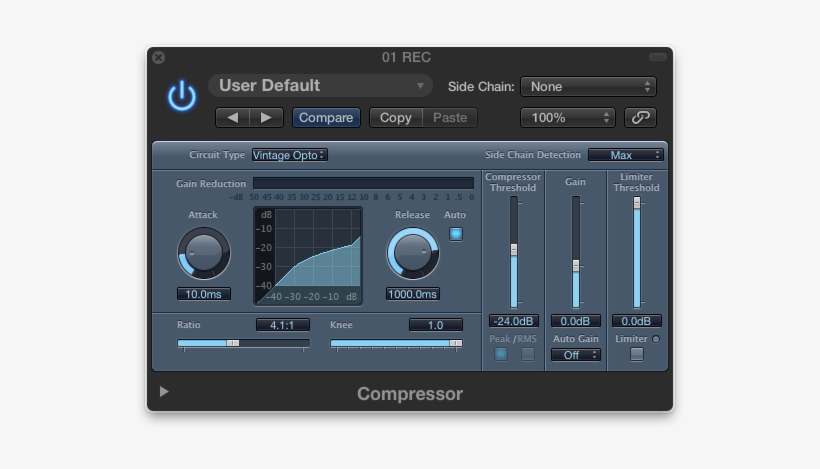Screen dimensions: 820x469
Task: Click the Gain Reduction meter bar
Action: [363, 183]
